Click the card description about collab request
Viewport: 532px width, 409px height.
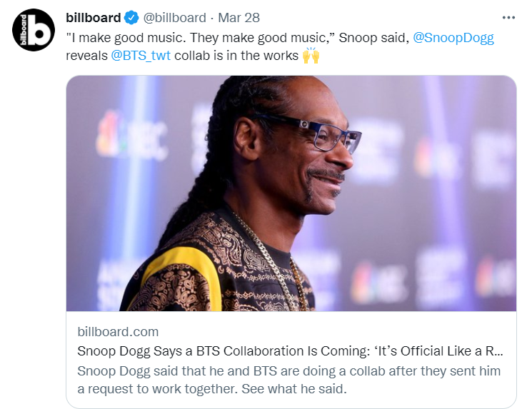click(x=288, y=380)
